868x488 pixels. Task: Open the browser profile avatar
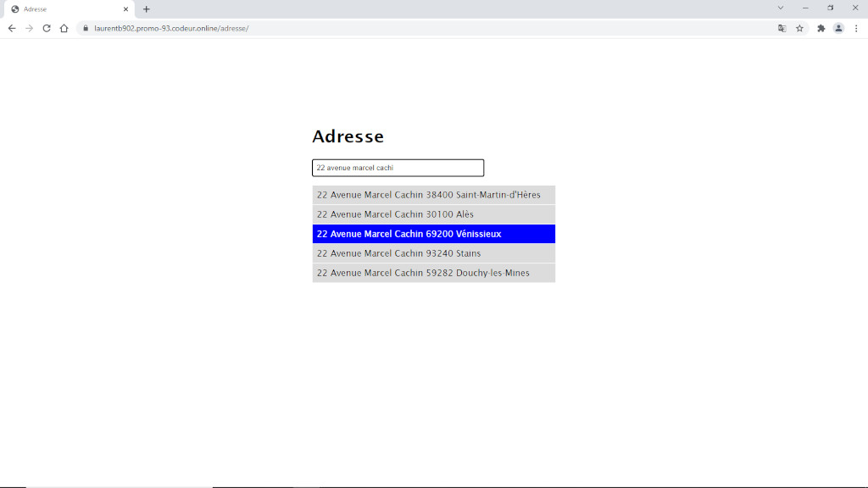[x=839, y=27]
